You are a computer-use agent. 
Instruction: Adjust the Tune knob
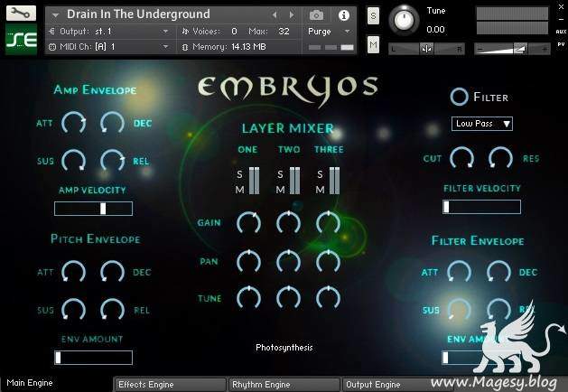click(x=404, y=20)
